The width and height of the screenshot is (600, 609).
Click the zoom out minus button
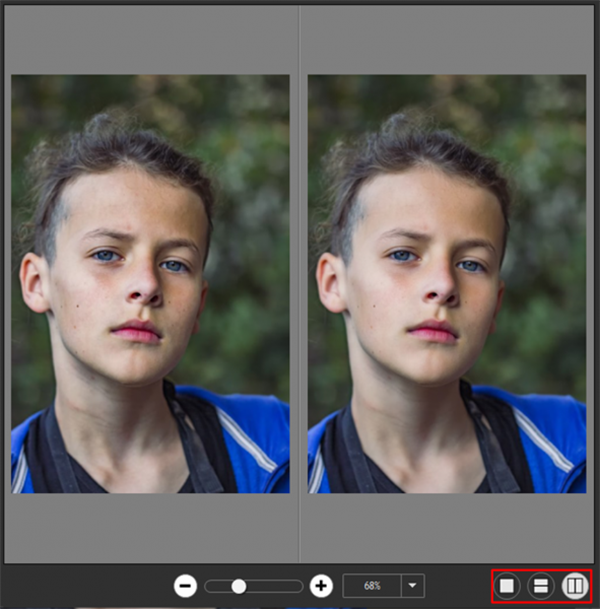click(185, 586)
